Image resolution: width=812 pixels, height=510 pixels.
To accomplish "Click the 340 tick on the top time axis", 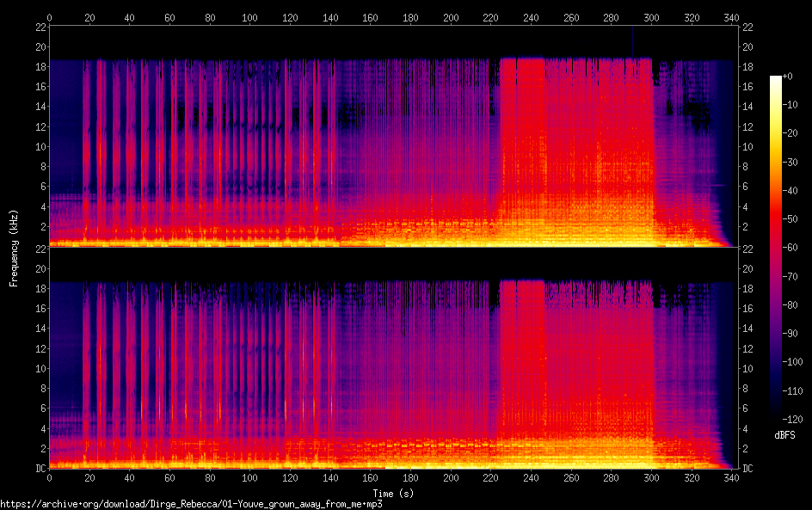I will pyautogui.click(x=731, y=17).
